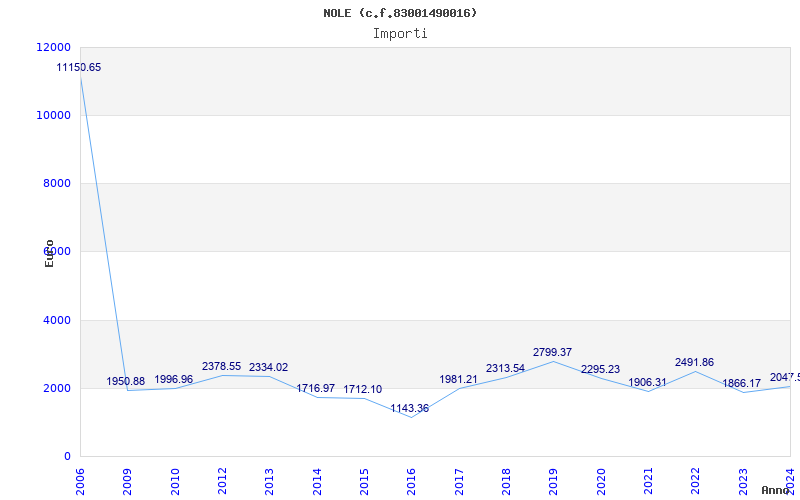Click the 2295.23 data label
This screenshot has height=500, width=800.
tap(601, 369)
